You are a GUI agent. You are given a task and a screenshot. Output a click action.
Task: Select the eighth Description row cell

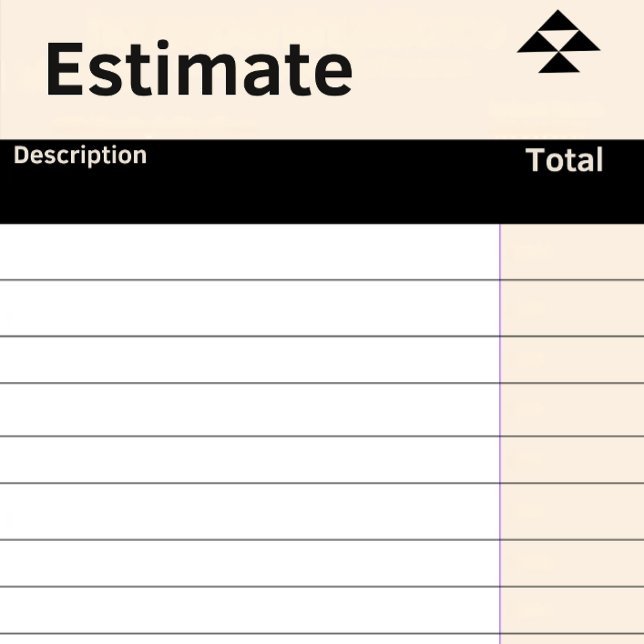click(249, 610)
